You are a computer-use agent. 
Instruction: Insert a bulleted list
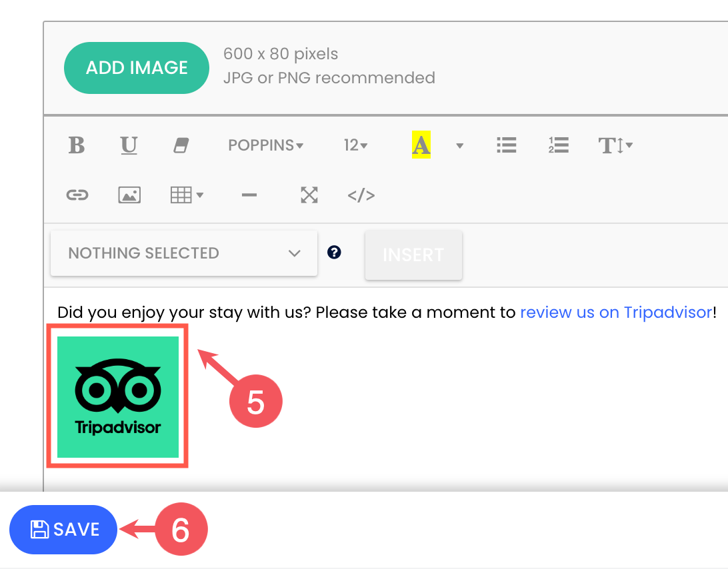pos(507,145)
